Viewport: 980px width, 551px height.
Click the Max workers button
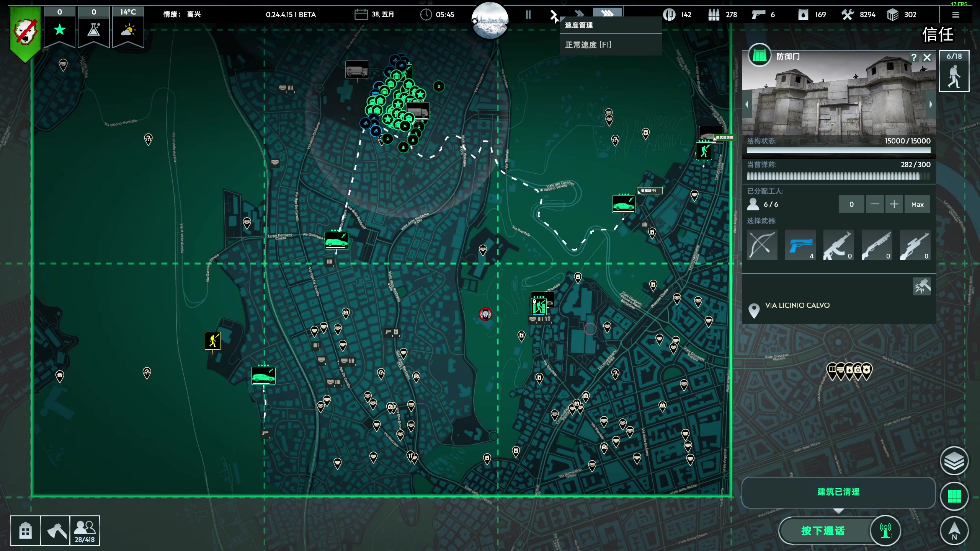pyautogui.click(x=917, y=204)
